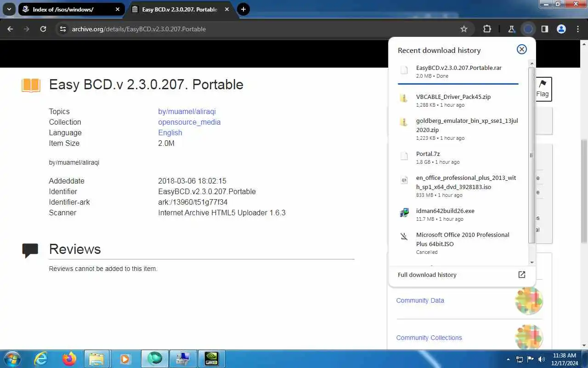Click the VBCABLE zip file icon

404,98
